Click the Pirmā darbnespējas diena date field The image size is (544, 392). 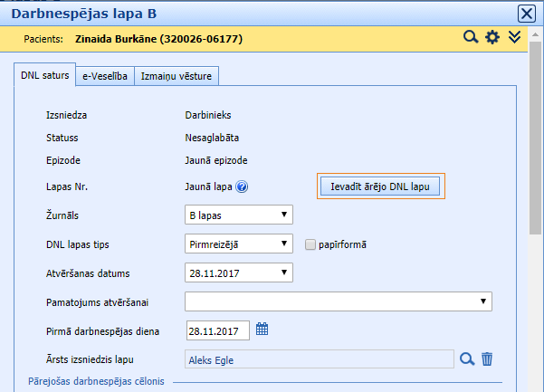coord(217,330)
